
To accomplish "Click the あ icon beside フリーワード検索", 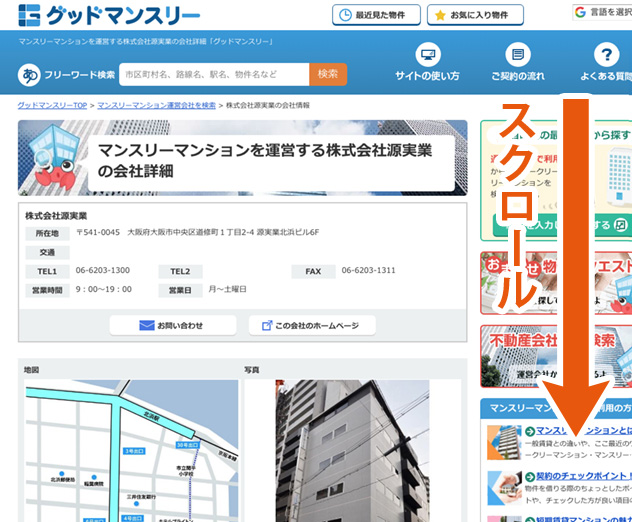I will point(31,75).
